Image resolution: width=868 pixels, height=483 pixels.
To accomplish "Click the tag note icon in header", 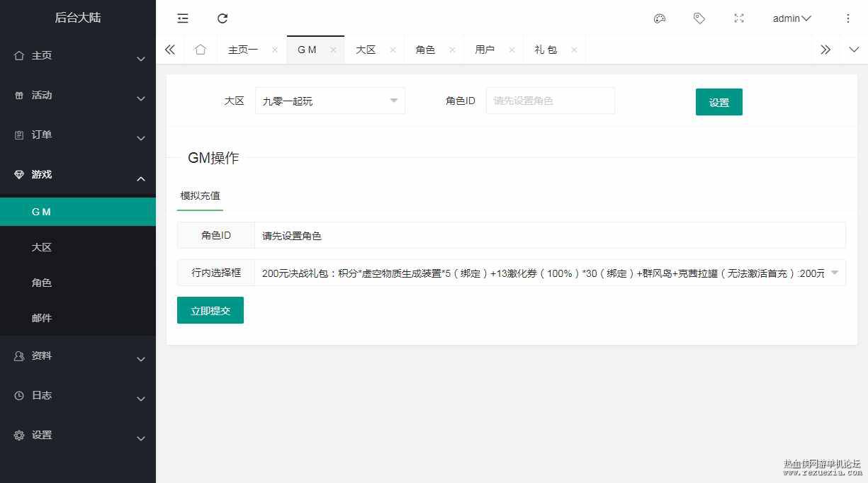I will [x=699, y=18].
